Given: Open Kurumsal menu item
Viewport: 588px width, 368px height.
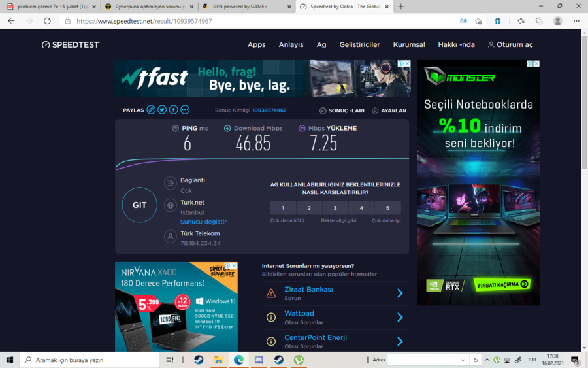Looking at the screenshot, I should [x=409, y=44].
